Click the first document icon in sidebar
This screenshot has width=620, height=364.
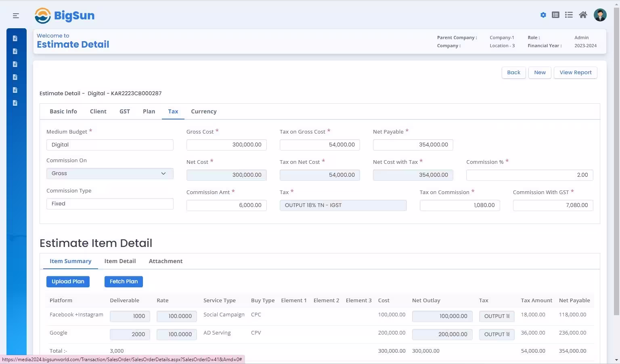15,38
